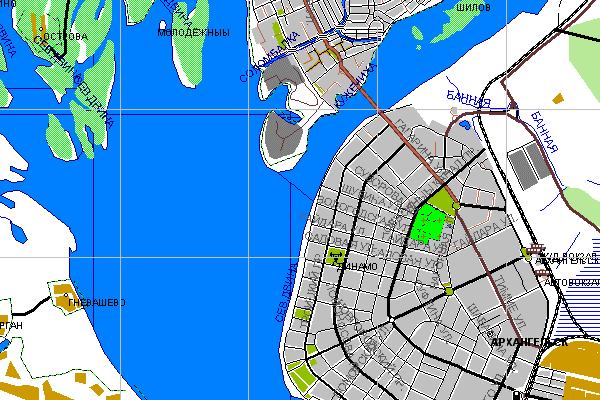Click the ШИЛОВ island label

tap(473, 7)
